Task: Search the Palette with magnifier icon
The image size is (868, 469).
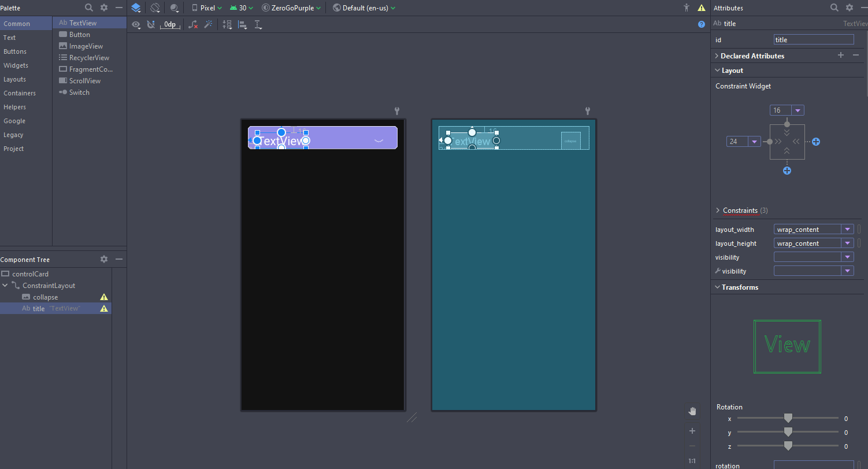Action: point(89,8)
